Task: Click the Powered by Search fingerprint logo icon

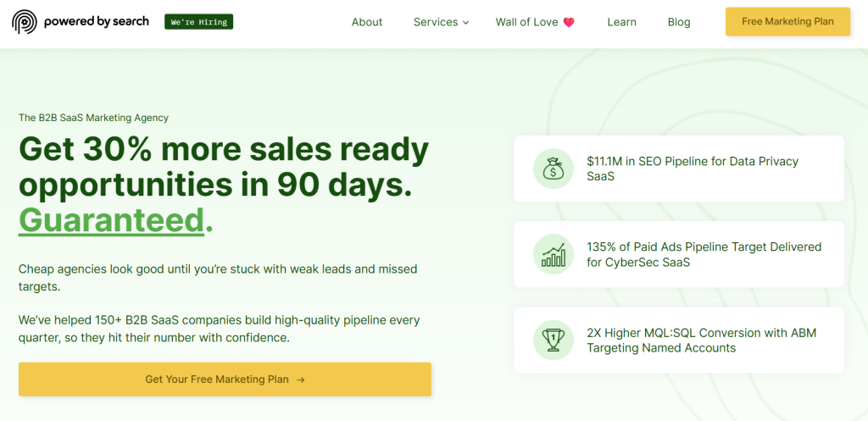Action: (25, 22)
